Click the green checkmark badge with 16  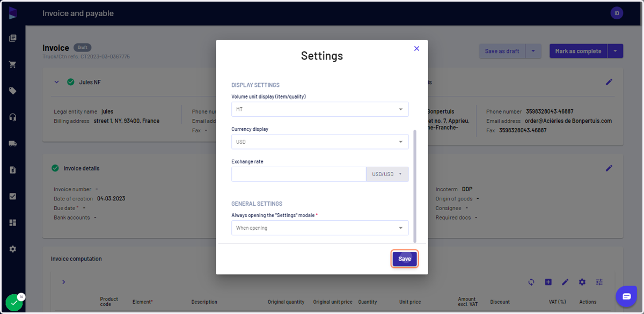pyautogui.click(x=14, y=302)
